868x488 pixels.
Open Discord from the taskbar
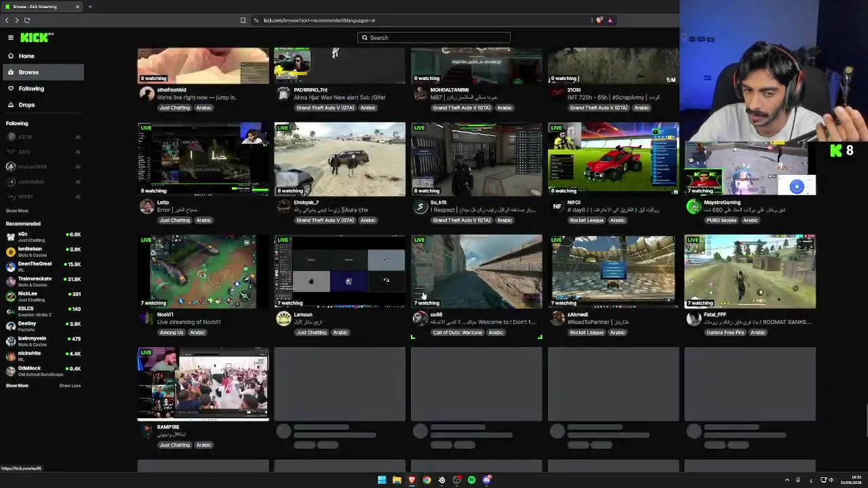click(x=486, y=480)
